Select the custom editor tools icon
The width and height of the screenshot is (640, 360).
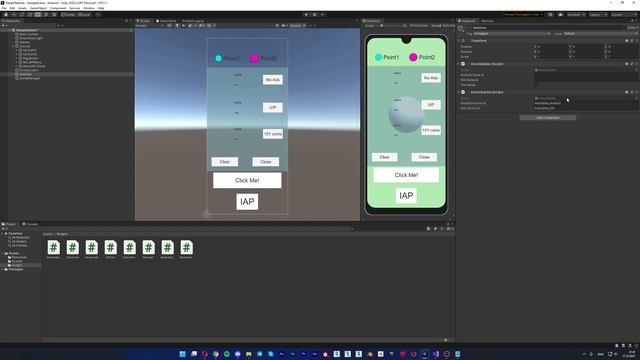pyautogui.click(x=54, y=15)
